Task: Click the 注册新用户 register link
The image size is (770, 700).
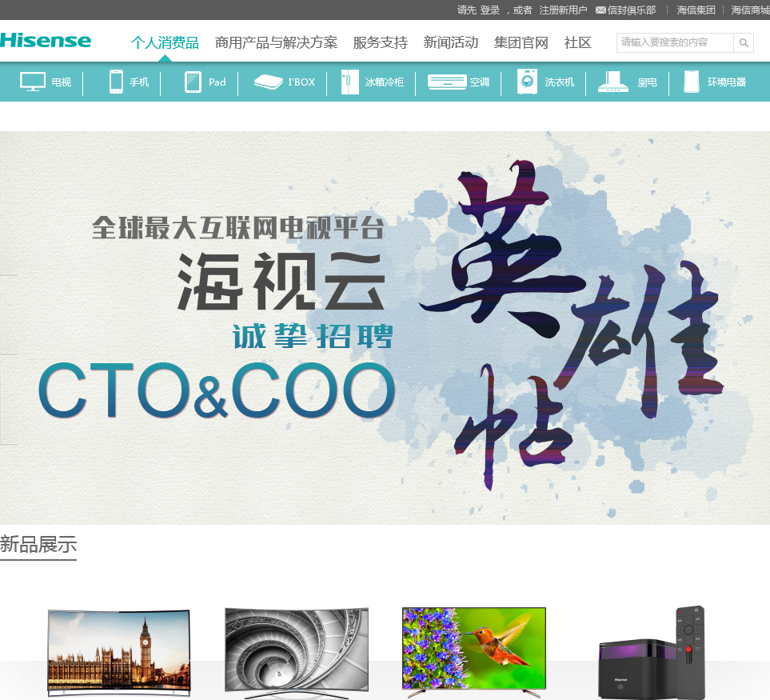Action: pos(563,10)
